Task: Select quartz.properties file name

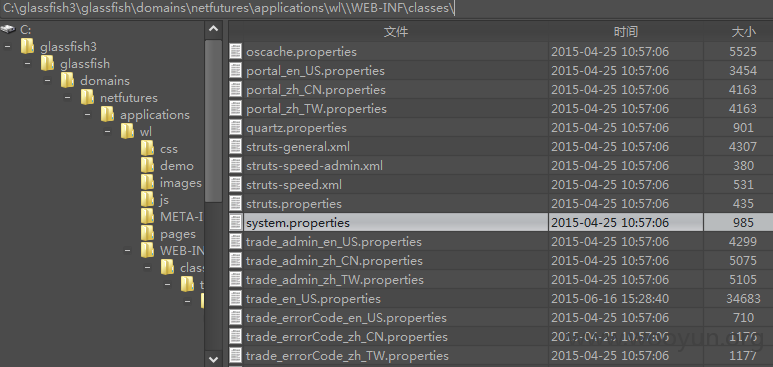Action: (x=295, y=128)
